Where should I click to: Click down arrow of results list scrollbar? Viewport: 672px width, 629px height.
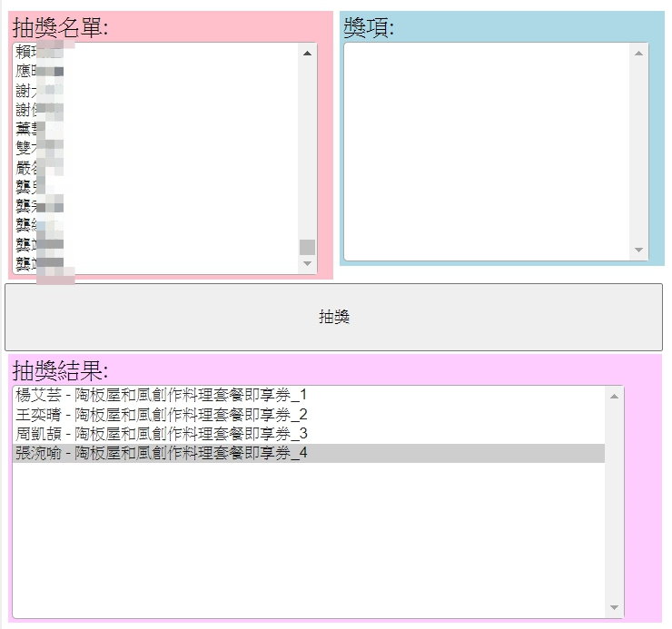coord(615,608)
